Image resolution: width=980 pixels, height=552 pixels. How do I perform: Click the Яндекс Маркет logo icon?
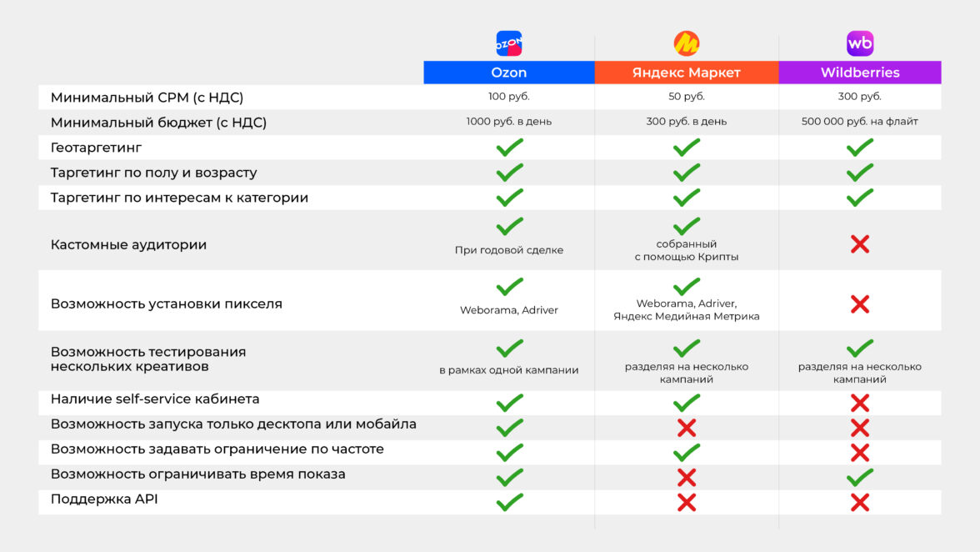[x=687, y=43]
